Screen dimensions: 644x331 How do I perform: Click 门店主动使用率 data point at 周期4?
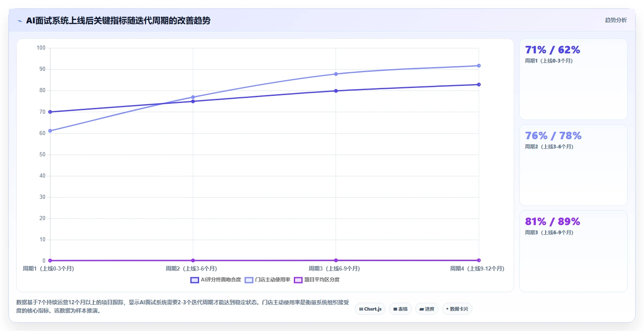(x=479, y=65)
